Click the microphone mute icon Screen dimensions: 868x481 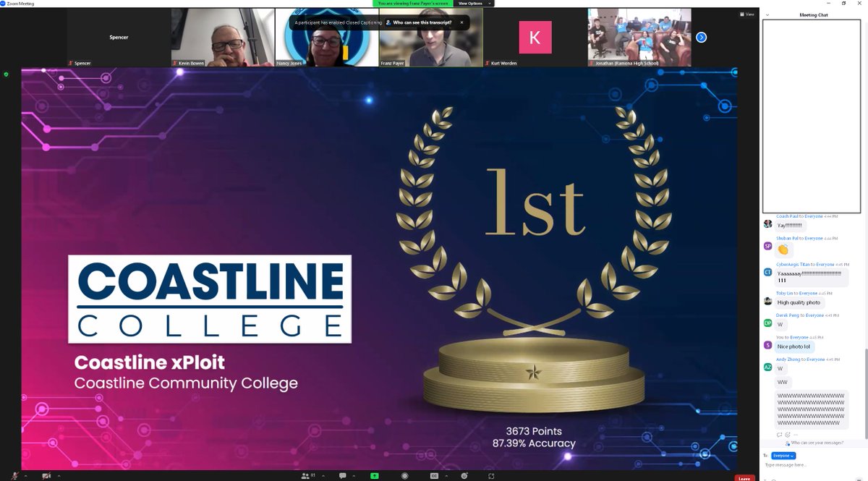pyautogui.click(x=15, y=475)
